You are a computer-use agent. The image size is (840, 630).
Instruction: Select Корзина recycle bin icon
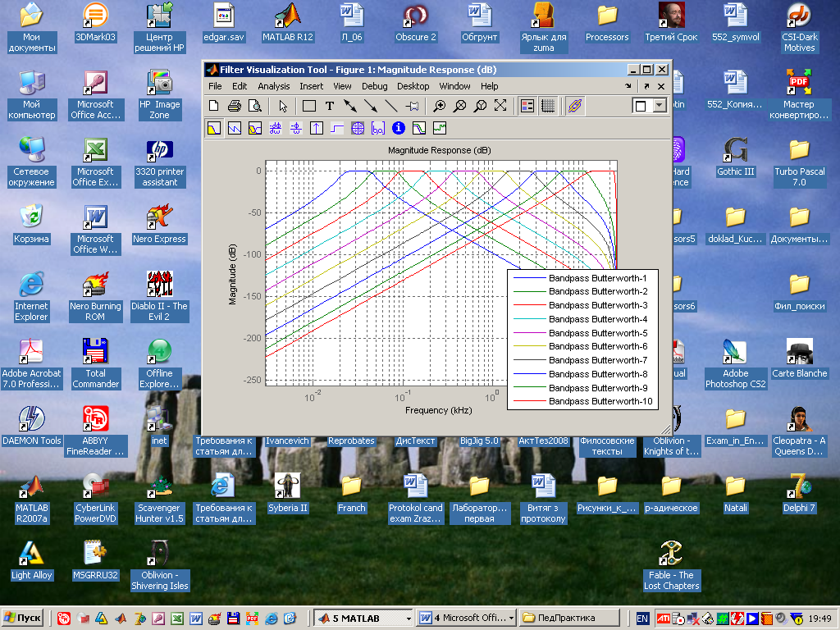pos(31,224)
